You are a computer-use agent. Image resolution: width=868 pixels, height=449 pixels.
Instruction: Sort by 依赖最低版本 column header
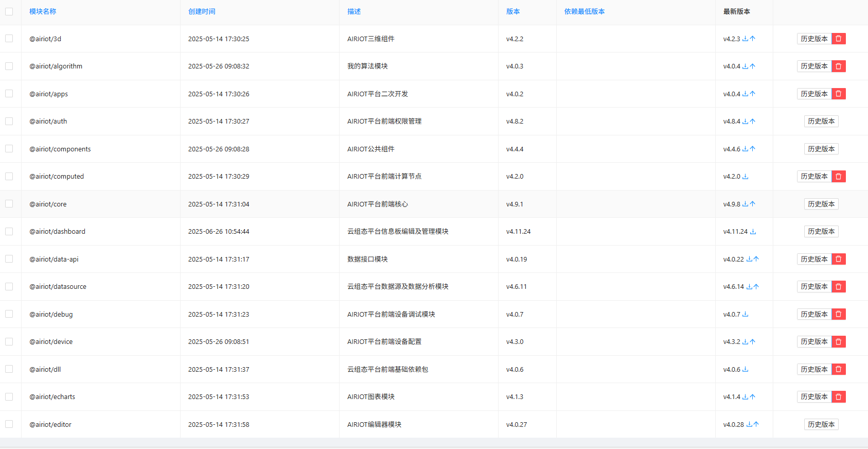pyautogui.click(x=584, y=11)
